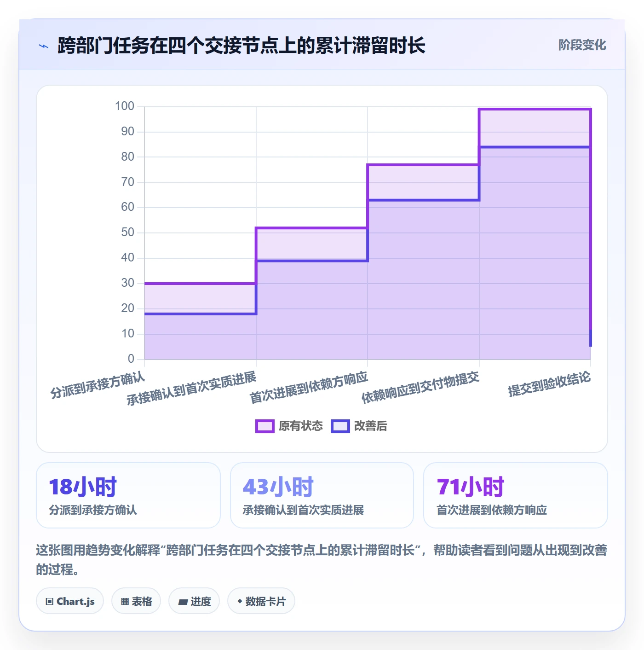
Task: Click the bar icon in the 进度 chip
Action: pos(183,602)
